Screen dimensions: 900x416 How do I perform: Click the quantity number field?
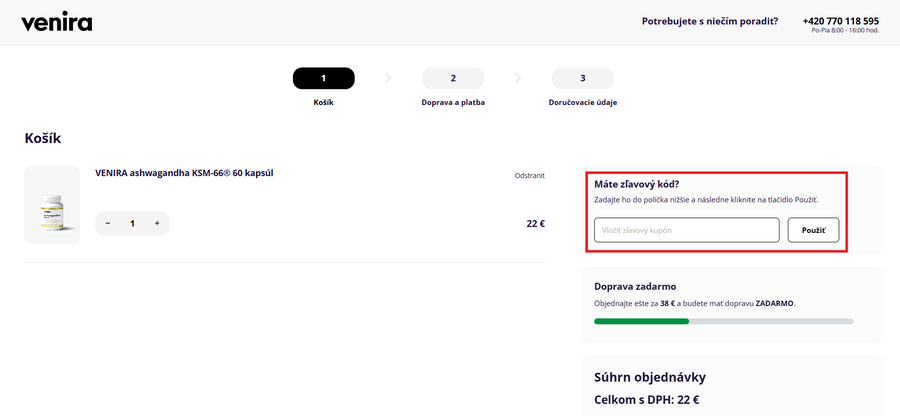[132, 223]
